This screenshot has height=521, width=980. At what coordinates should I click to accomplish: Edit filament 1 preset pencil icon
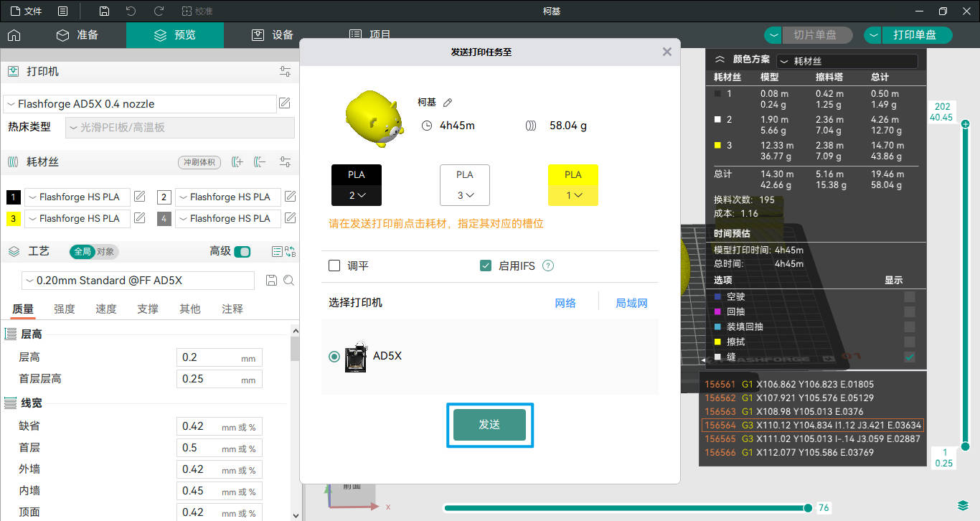tap(140, 197)
